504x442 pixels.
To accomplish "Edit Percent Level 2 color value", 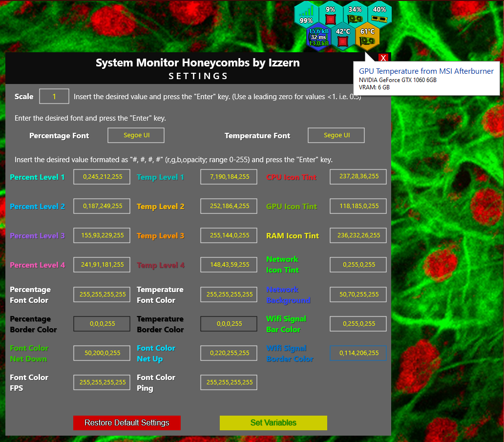I will (102, 206).
